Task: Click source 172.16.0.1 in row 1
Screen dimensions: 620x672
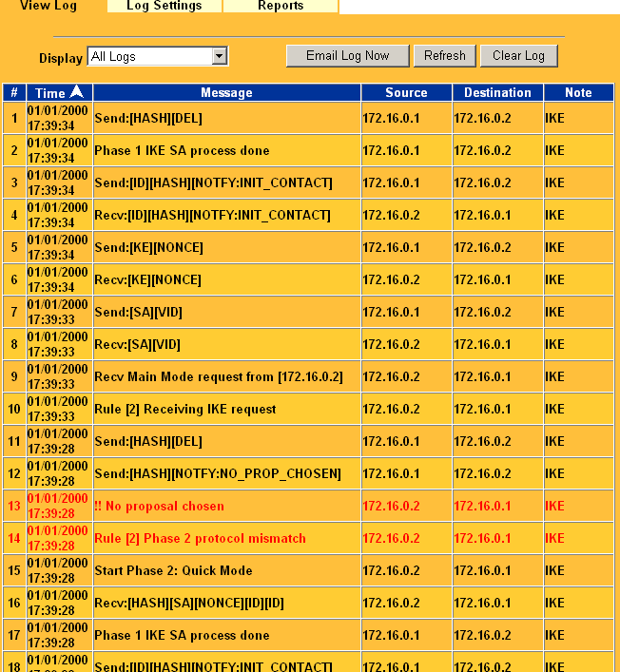Action: pos(391,118)
